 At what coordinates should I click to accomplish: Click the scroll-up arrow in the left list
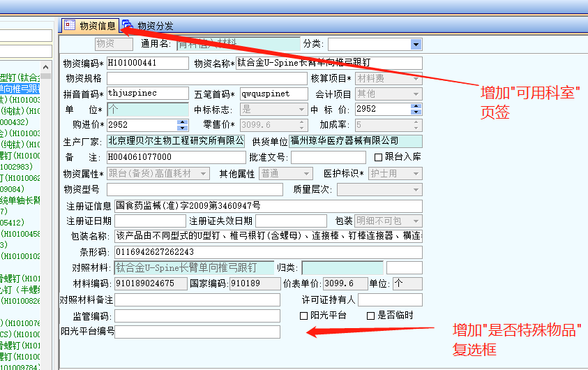pos(46,67)
